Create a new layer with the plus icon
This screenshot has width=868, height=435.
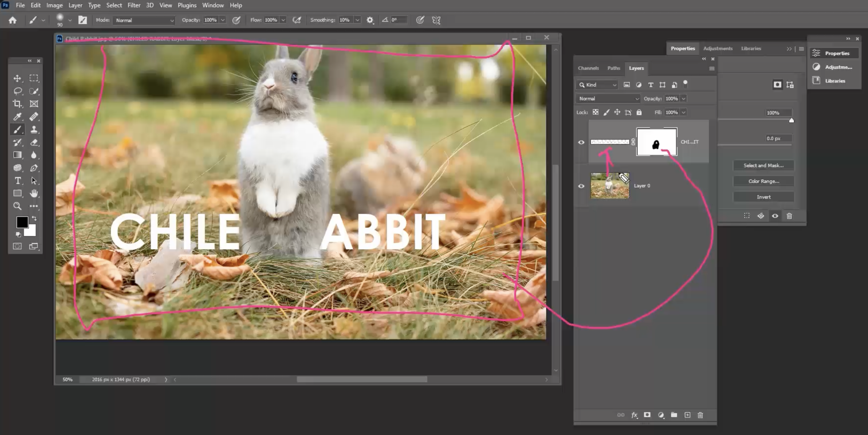click(687, 415)
